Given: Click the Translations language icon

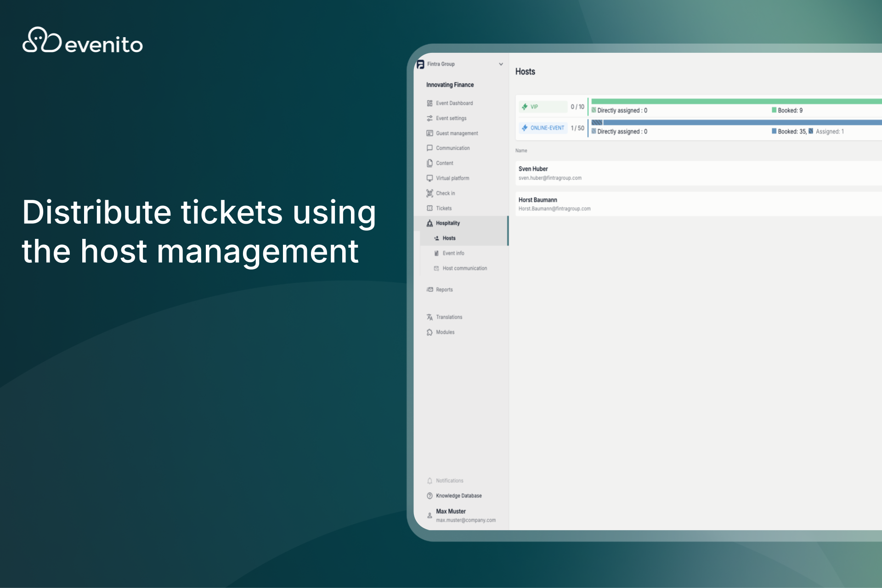Looking at the screenshot, I should [430, 317].
